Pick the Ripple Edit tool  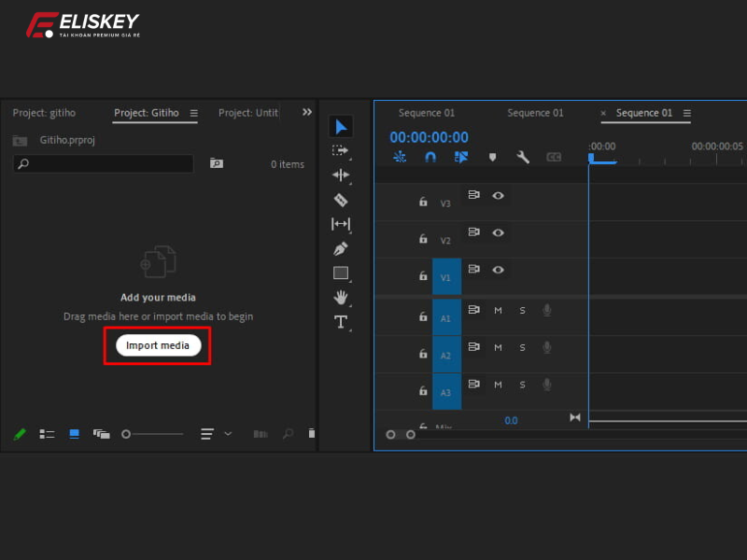[341, 175]
